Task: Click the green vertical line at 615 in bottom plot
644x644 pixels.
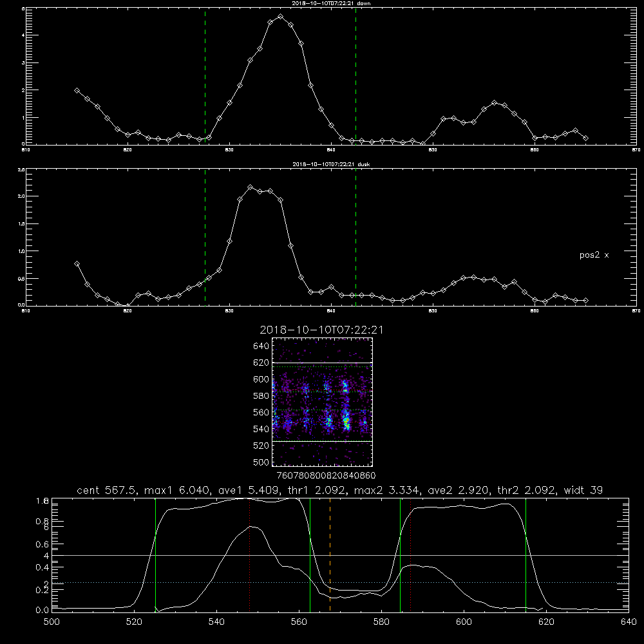Action: point(526,555)
